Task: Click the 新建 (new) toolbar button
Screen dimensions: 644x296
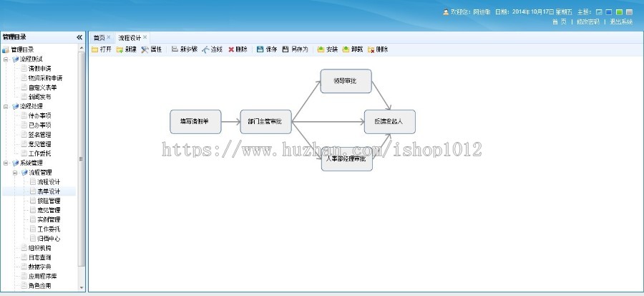Action: (127, 49)
